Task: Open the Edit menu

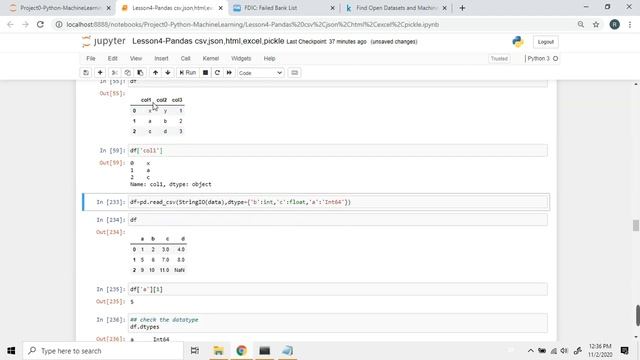Action: point(112,58)
